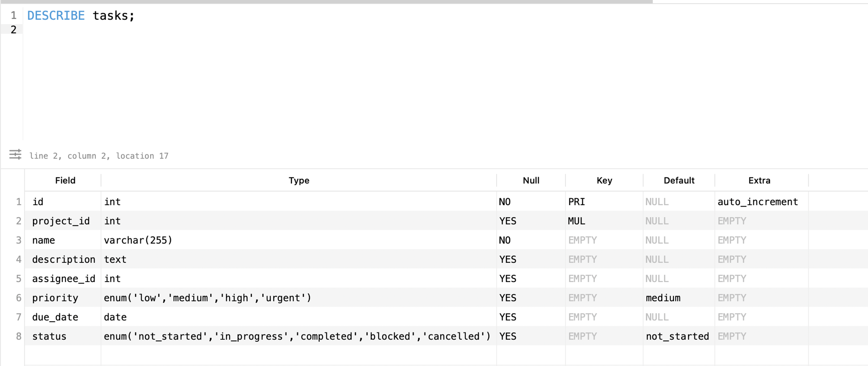Sort by the Type column header
Viewport: 868px width, 366px height.
pyautogui.click(x=299, y=180)
